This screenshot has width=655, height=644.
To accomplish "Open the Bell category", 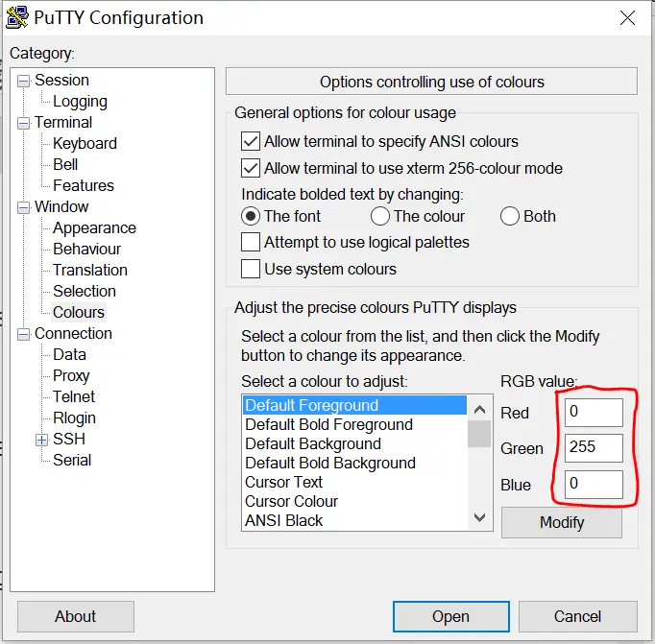I will [65, 164].
